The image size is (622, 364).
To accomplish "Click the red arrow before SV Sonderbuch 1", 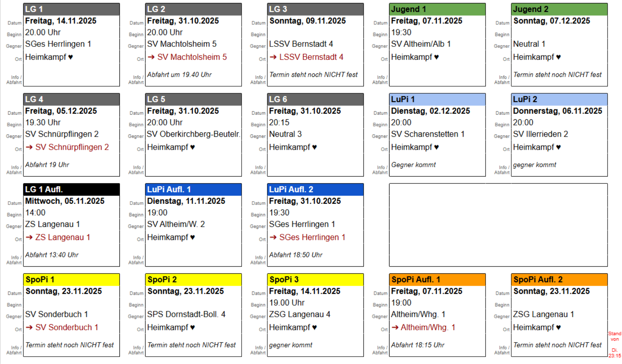I will point(29,327).
